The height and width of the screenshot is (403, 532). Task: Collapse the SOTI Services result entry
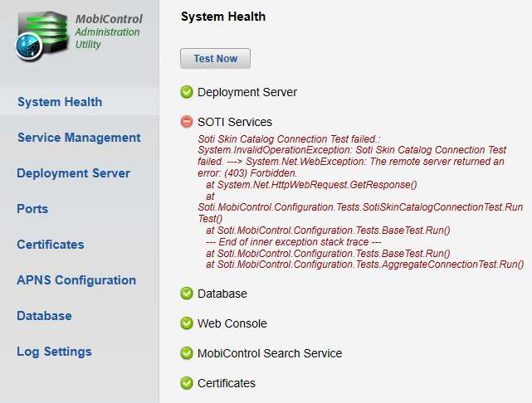point(235,122)
